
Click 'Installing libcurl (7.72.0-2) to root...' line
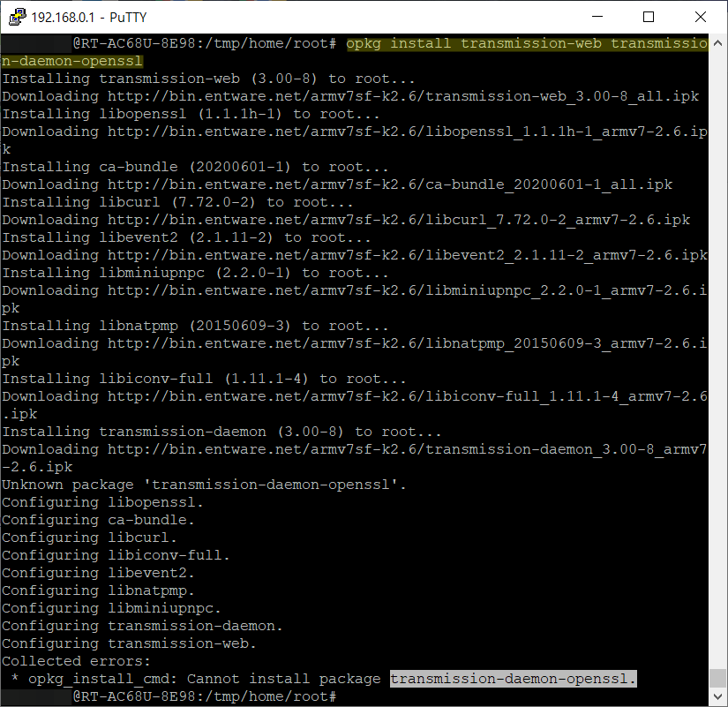177,202
